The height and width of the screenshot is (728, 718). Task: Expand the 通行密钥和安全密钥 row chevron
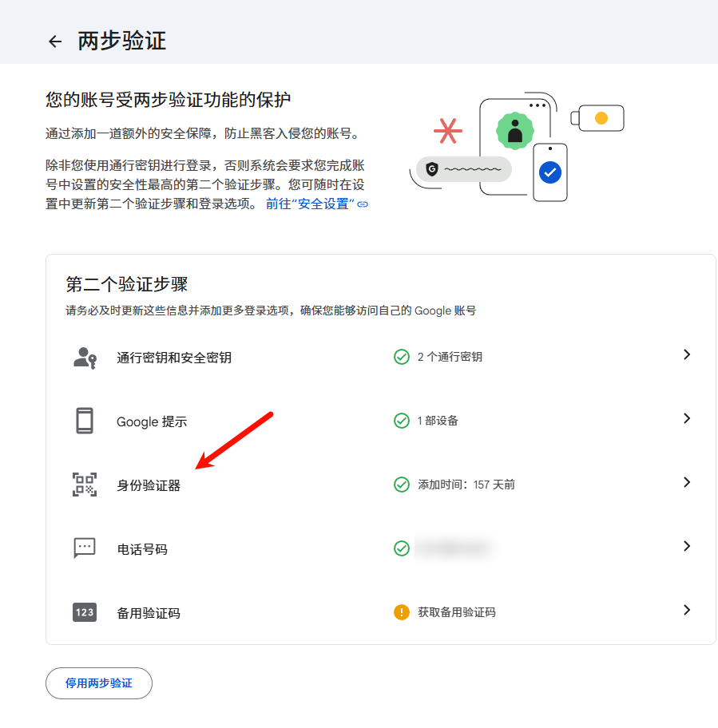pyautogui.click(x=687, y=354)
